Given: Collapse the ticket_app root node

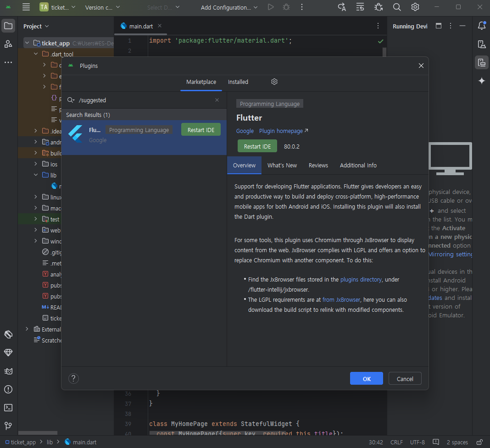Looking at the screenshot, I should pos(27,43).
